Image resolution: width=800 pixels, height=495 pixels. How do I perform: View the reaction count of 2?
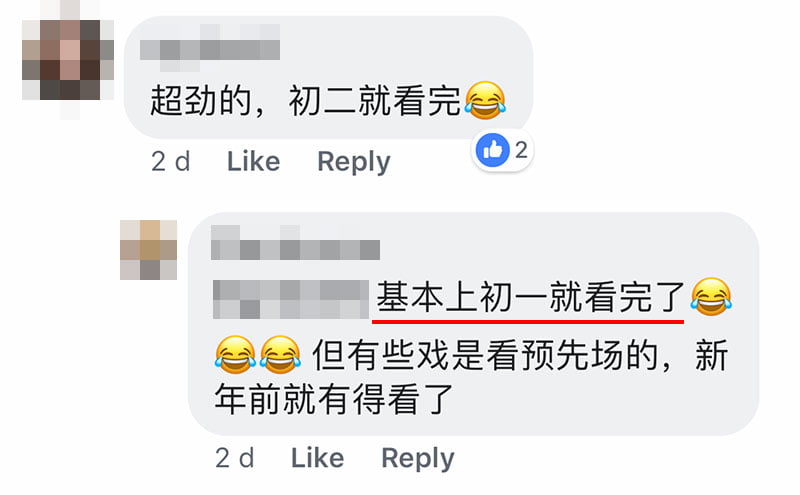[x=521, y=150]
